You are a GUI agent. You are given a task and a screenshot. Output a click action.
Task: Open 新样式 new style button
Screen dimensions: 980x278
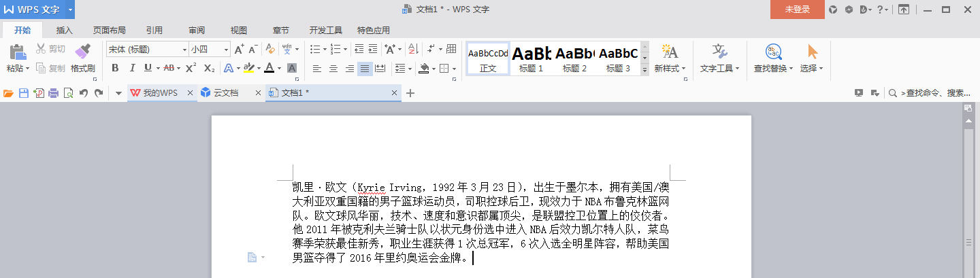pos(670,58)
